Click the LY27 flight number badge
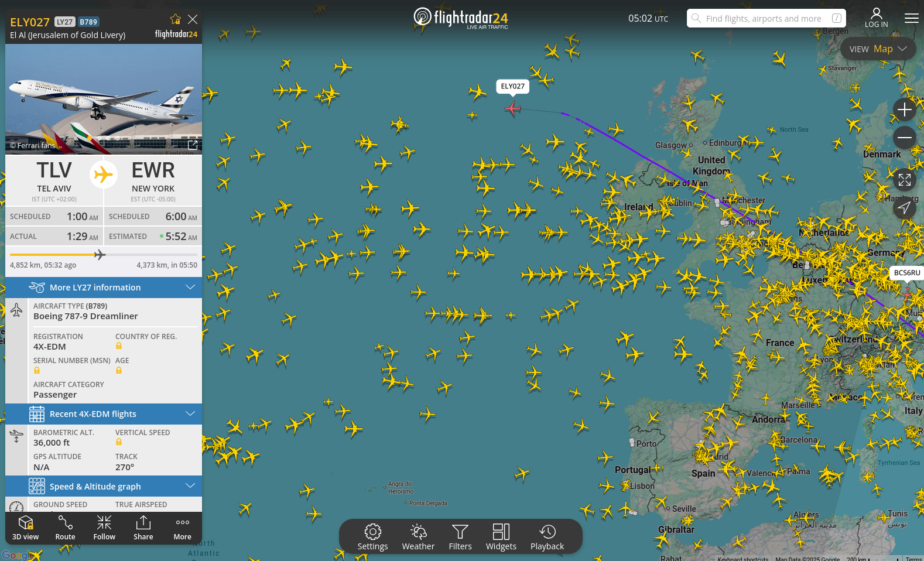 point(64,22)
